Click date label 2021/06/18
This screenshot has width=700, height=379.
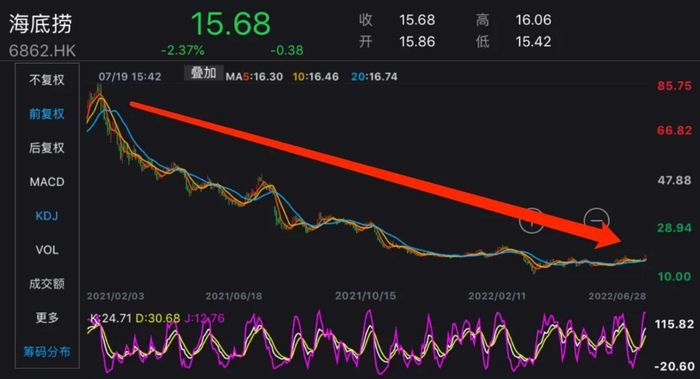point(233,296)
